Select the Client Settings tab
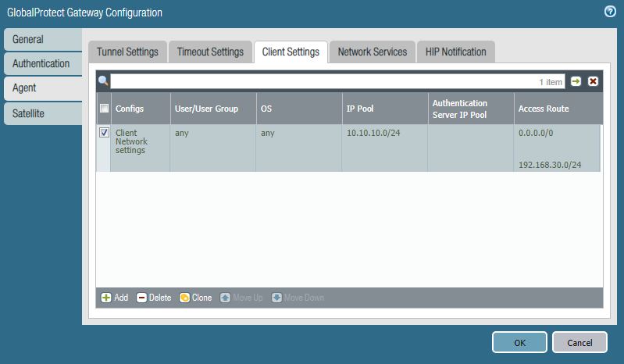Viewport: 624px width, 364px height. [x=291, y=52]
